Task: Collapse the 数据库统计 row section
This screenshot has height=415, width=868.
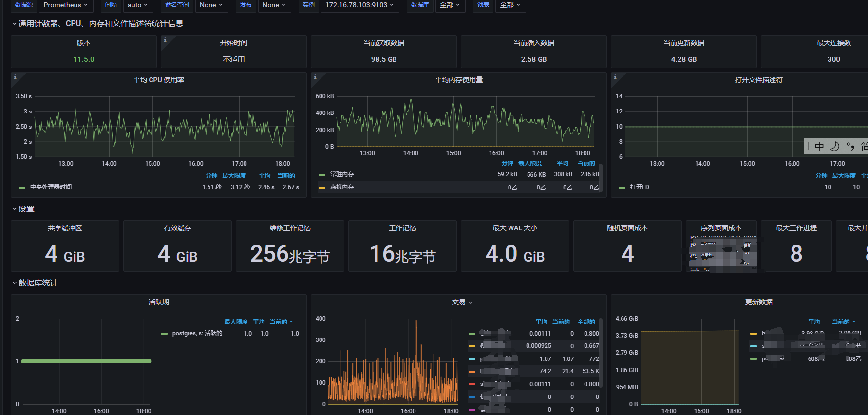Action: (x=35, y=283)
